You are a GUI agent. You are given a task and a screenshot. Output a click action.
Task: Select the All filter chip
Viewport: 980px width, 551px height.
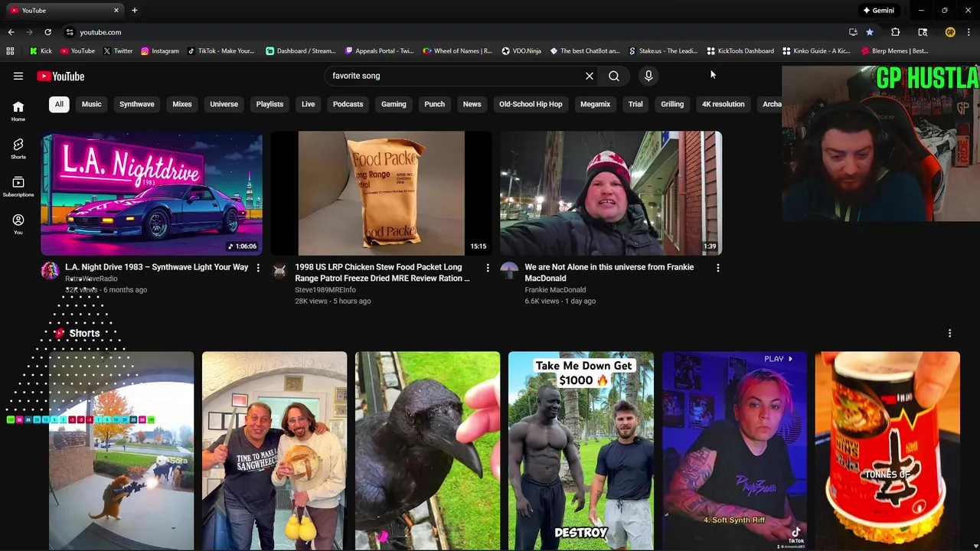[59, 104]
